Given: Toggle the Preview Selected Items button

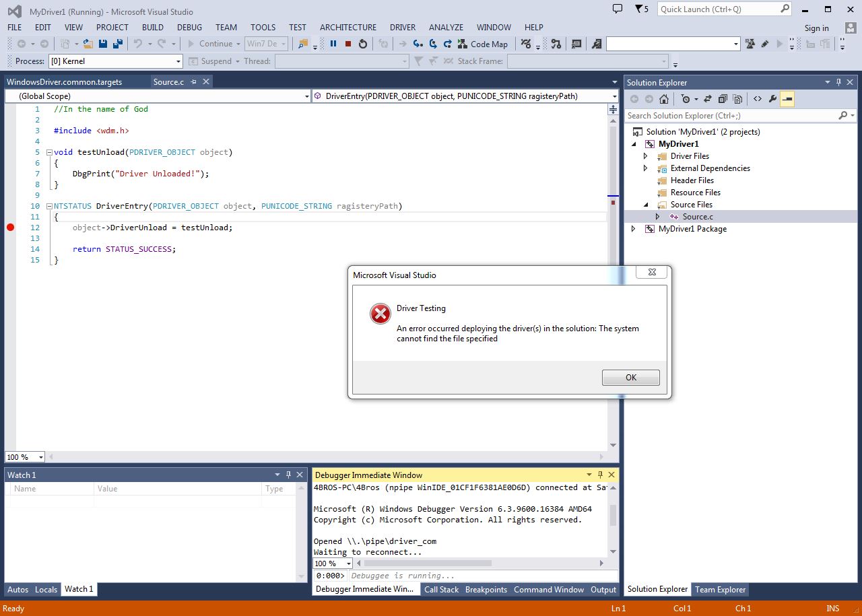Looking at the screenshot, I should point(787,99).
